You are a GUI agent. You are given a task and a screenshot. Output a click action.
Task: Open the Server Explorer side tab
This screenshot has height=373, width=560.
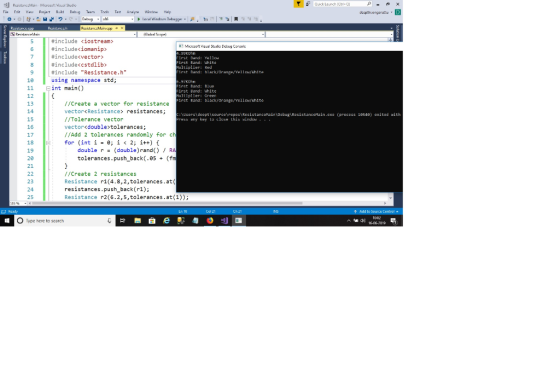pos(5,36)
